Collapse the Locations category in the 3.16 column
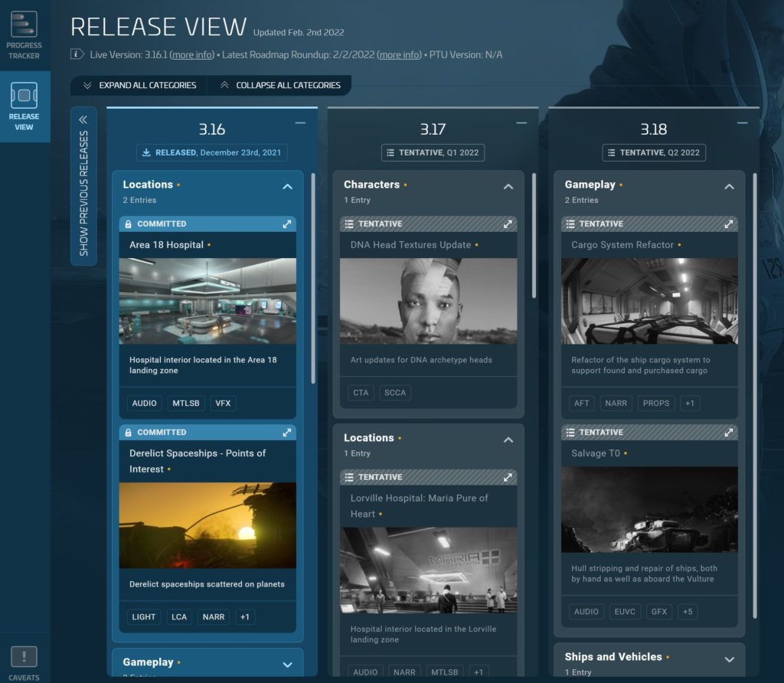Screen dimensions: 784x683 287,186
